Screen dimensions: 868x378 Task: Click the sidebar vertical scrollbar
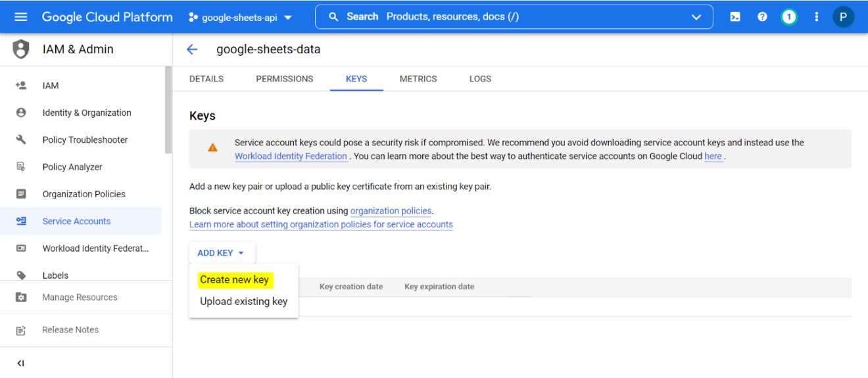[x=168, y=110]
